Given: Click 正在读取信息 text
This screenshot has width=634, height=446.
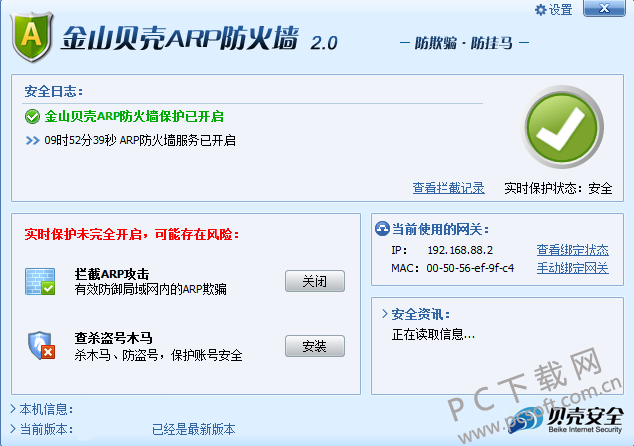Looking at the screenshot, I should pyautogui.click(x=433, y=334).
